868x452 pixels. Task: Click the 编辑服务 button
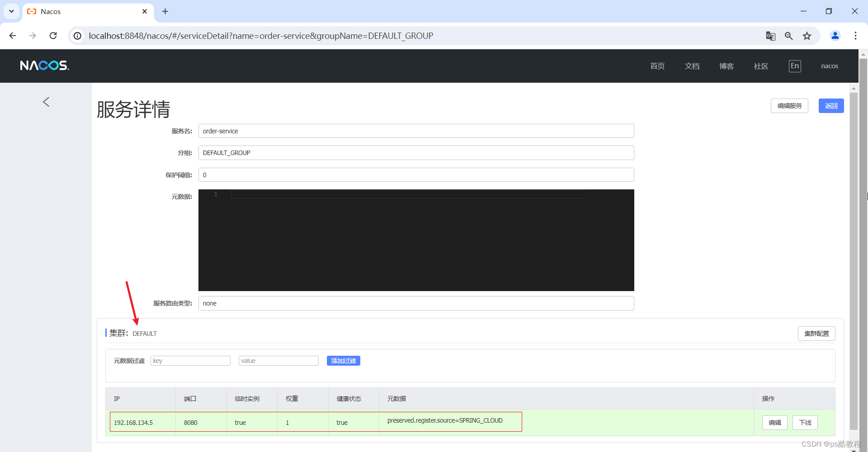coord(789,106)
